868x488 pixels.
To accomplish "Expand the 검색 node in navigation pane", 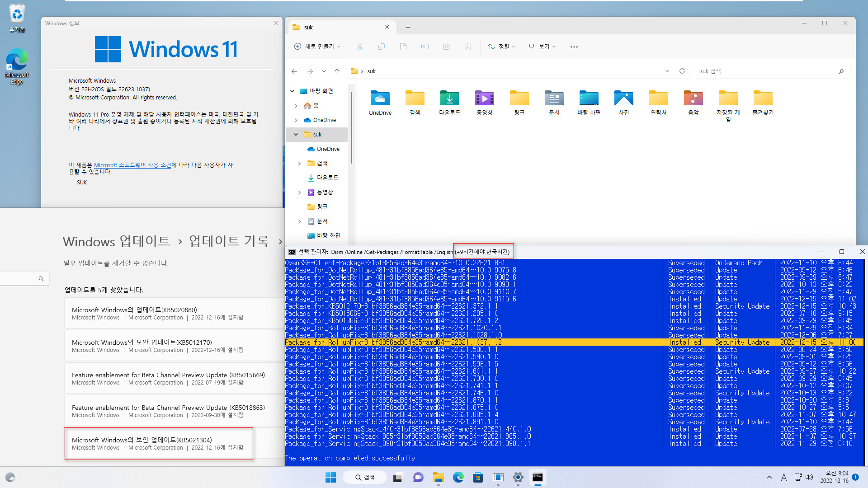I will pyautogui.click(x=299, y=164).
